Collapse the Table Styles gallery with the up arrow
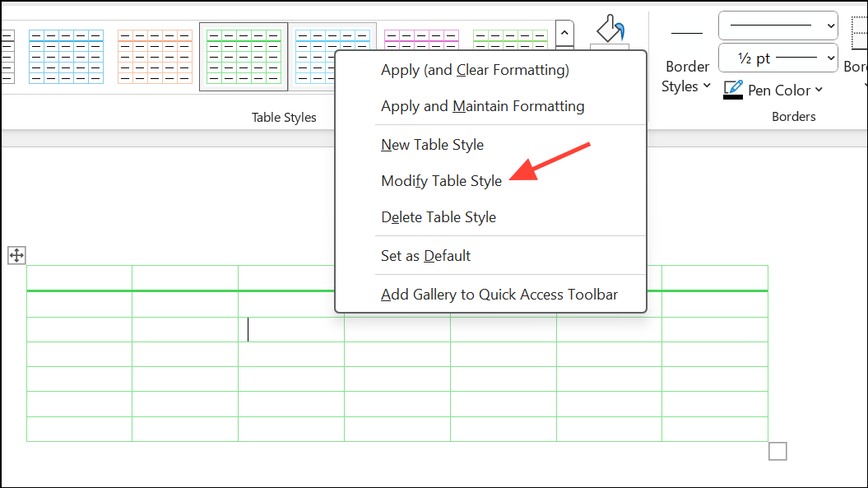Viewport: 868px width, 488px height. (x=564, y=33)
